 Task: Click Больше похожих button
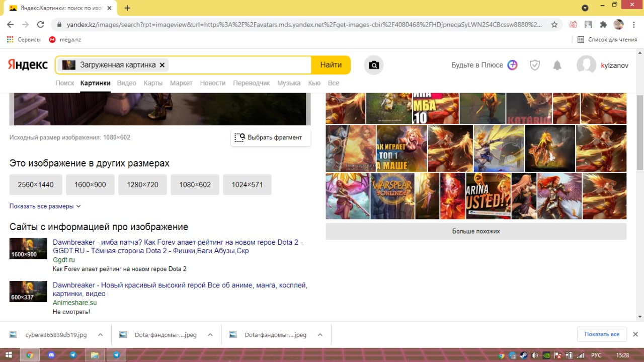[x=476, y=231]
